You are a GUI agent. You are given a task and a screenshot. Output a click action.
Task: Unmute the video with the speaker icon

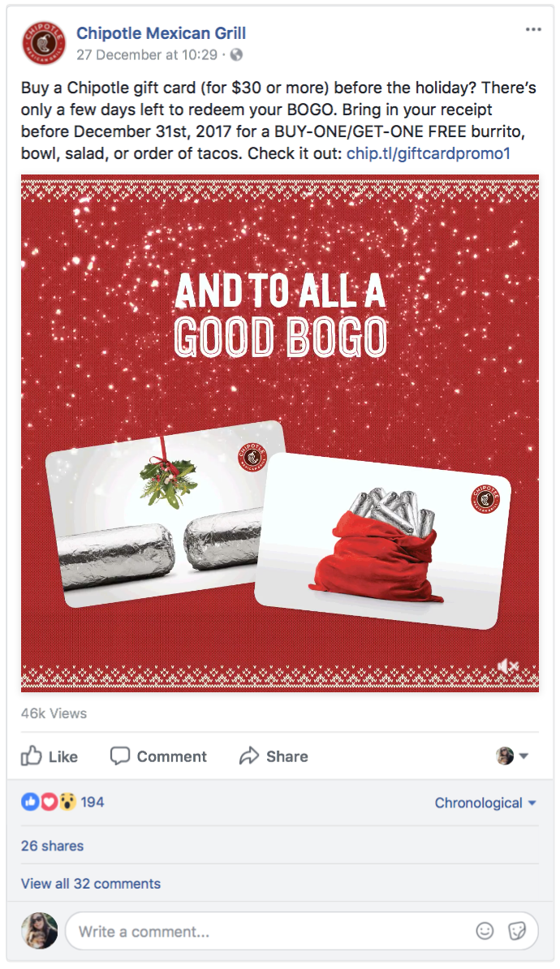tap(508, 665)
